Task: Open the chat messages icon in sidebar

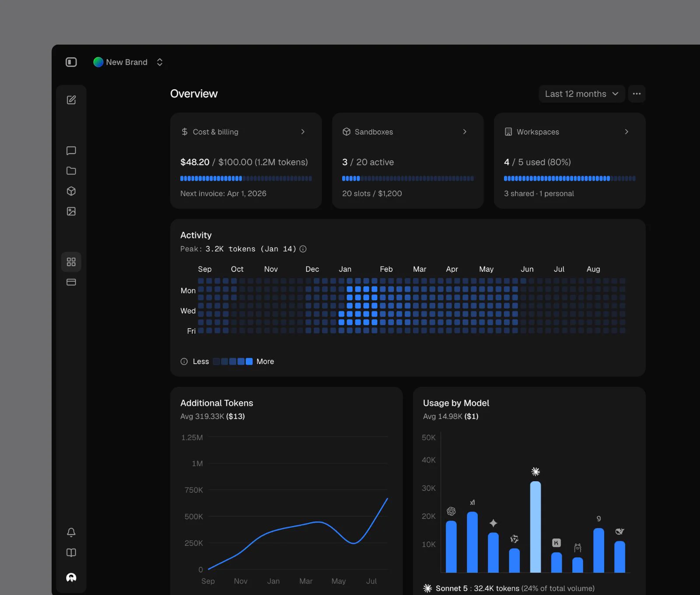Action: point(71,151)
